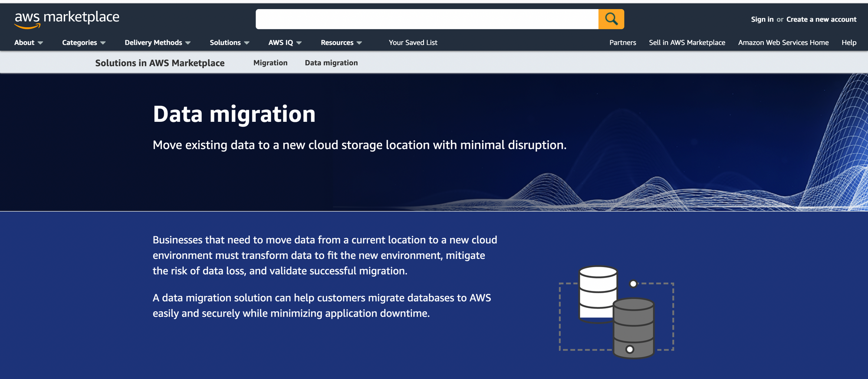This screenshot has width=868, height=379.
Task: Expand the Delivery Methods menu
Action: (x=158, y=42)
